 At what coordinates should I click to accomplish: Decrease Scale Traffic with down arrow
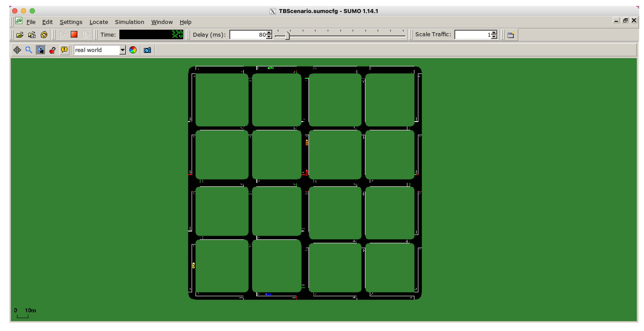coord(494,37)
